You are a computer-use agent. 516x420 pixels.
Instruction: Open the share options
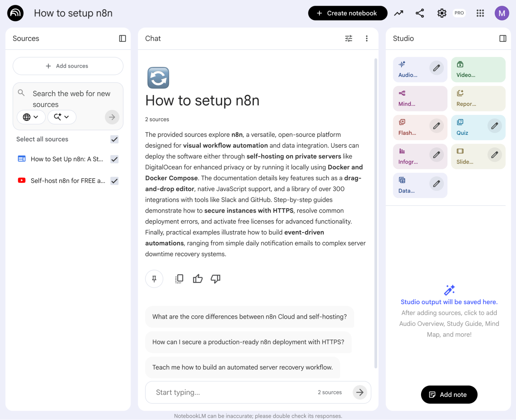[419, 13]
